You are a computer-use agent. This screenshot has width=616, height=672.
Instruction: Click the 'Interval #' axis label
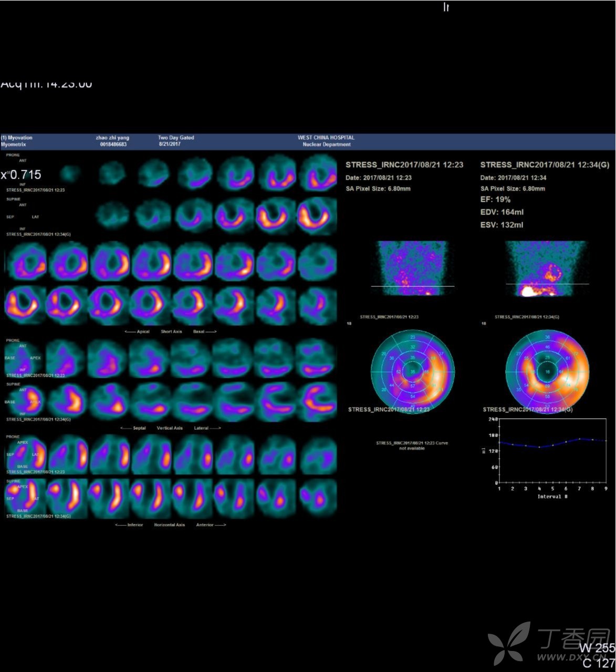click(x=552, y=497)
